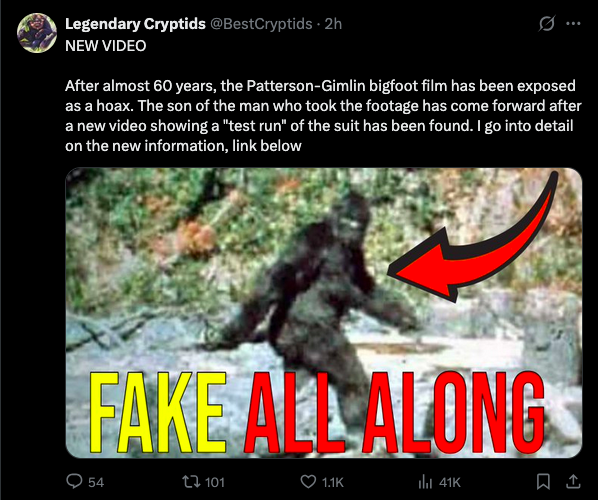Open the Legendary Cryptids profile avatar
Screen dimensions: 598x500
(37, 33)
